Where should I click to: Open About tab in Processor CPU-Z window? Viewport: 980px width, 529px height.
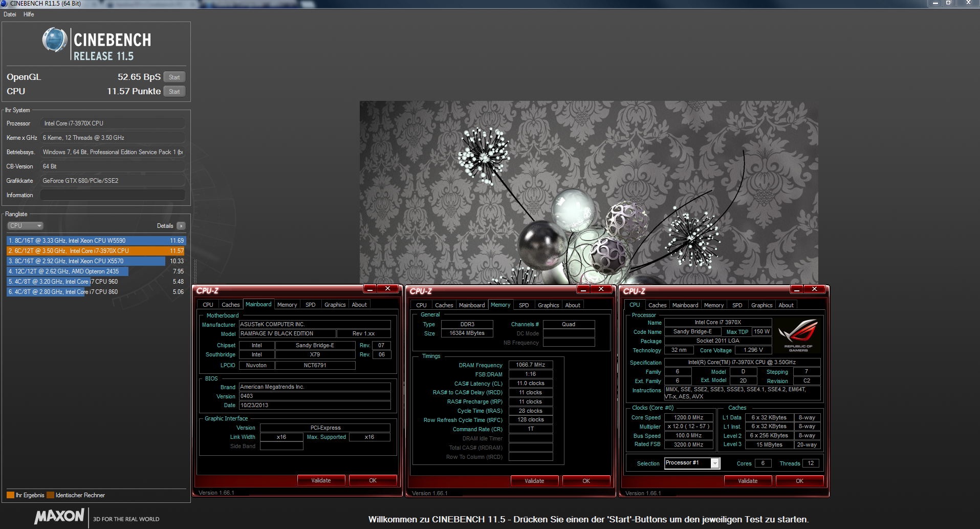coord(786,305)
